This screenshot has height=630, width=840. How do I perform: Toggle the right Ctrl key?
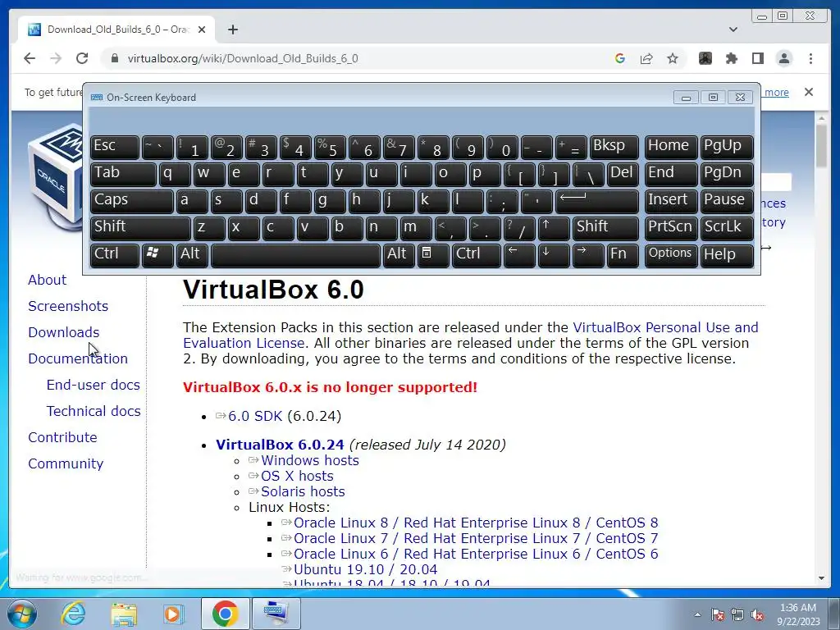click(x=477, y=254)
